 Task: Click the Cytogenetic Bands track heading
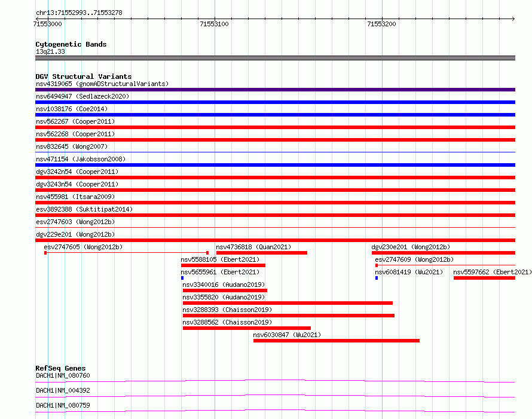click(71, 44)
